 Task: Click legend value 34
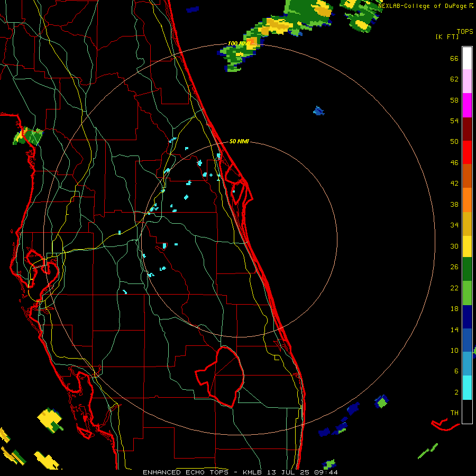[x=454, y=225]
